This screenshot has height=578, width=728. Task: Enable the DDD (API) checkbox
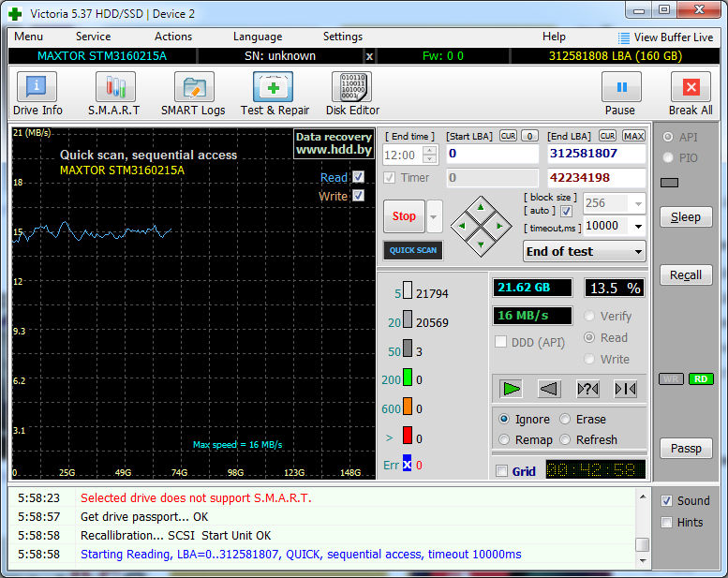[x=500, y=342]
